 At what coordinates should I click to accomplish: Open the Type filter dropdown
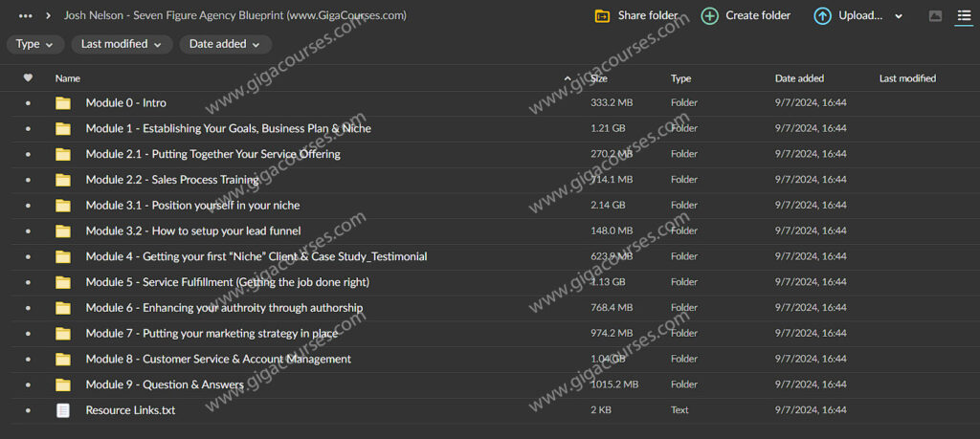(35, 44)
